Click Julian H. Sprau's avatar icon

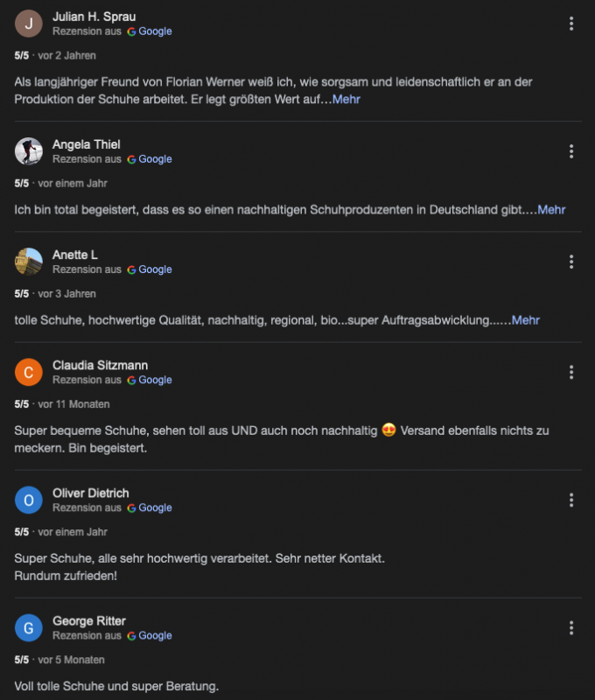coord(29,24)
